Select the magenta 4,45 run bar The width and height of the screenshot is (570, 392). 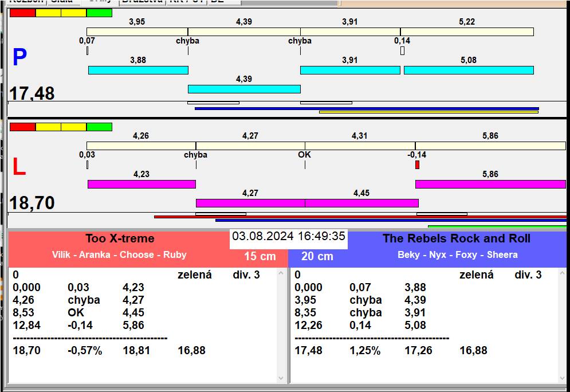pyautogui.click(x=361, y=203)
